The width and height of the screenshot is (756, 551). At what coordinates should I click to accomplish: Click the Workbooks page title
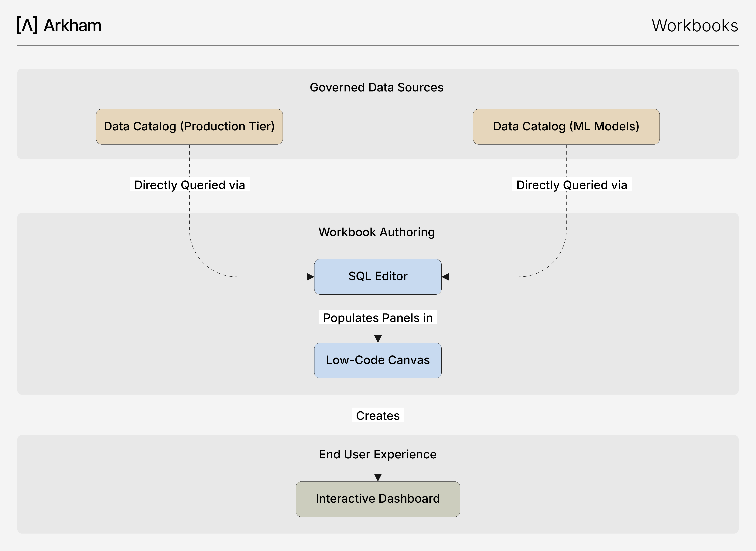695,26
